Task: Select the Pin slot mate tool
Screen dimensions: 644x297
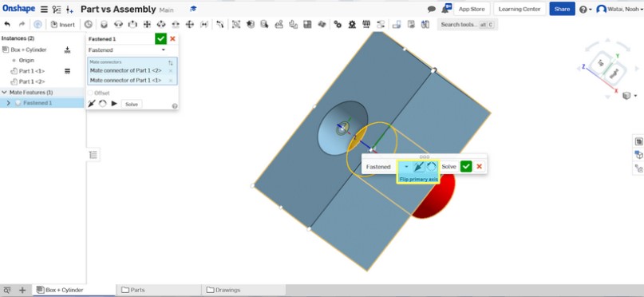Action: coord(176,24)
